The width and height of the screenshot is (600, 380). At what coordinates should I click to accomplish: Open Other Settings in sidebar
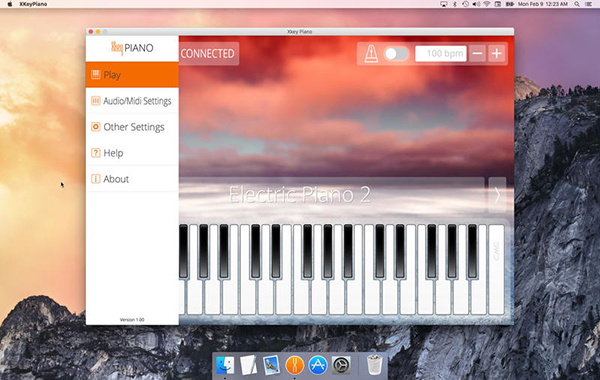coord(132,127)
